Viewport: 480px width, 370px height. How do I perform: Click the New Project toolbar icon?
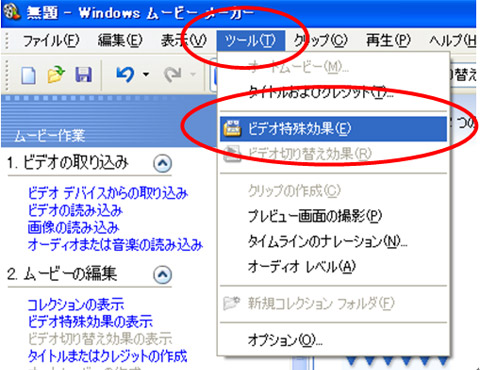[x=29, y=75]
